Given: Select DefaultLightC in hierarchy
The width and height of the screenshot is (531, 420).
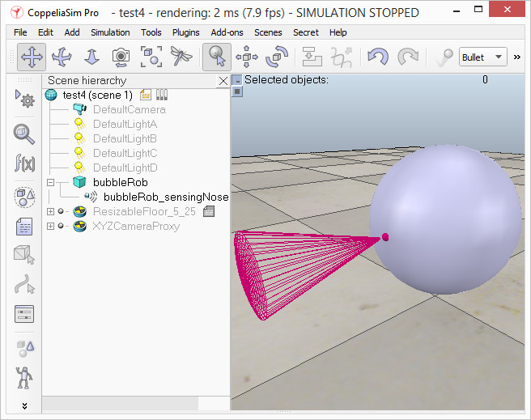Looking at the screenshot, I should [x=125, y=153].
